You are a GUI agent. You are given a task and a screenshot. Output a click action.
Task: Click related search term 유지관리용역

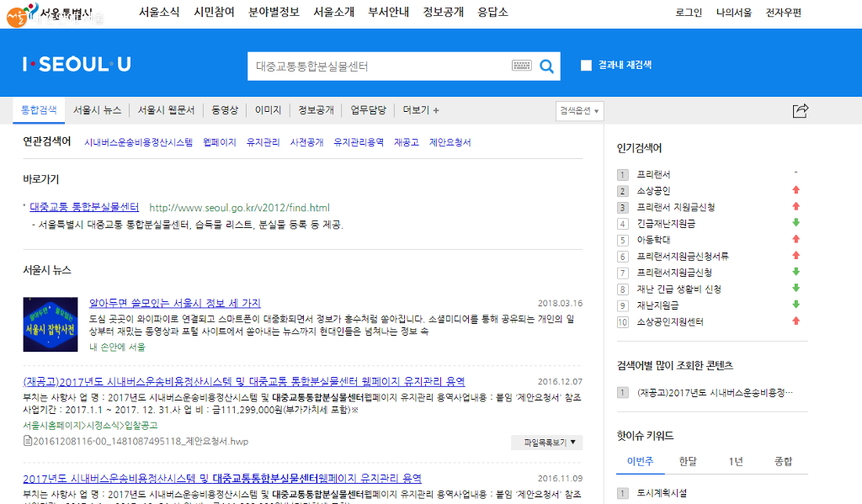359,142
